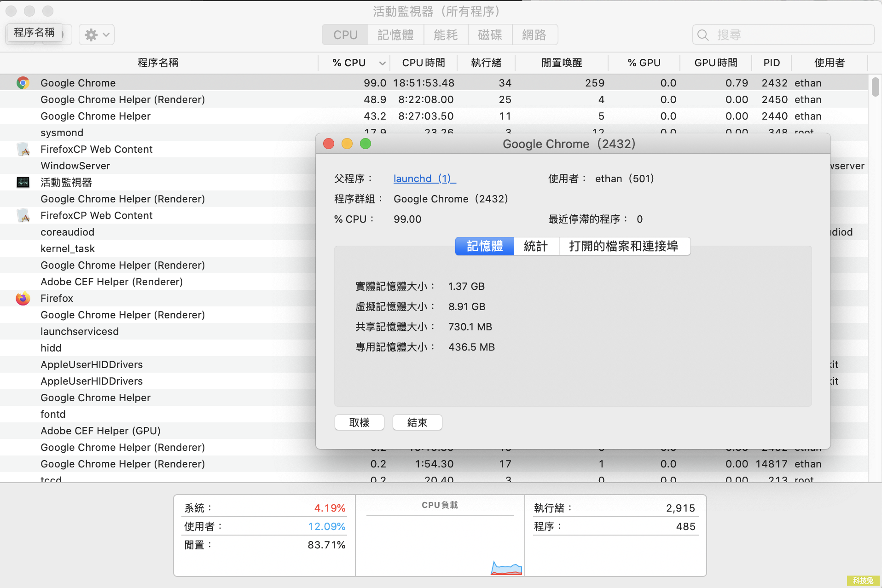
Task: Click the 系統 4.19% value
Action: click(x=330, y=508)
